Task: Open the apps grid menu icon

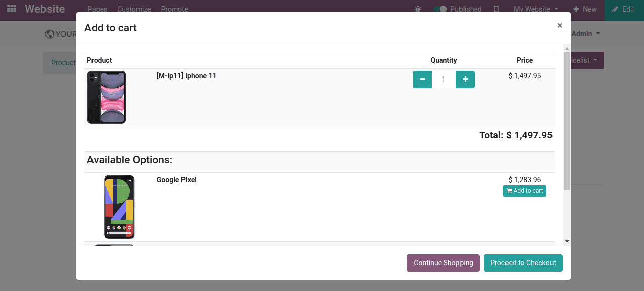Action: pos(11,9)
